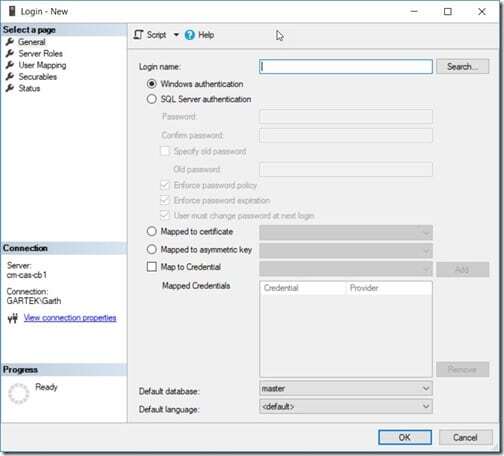
Task: Select Mapped to certificate radio button
Action: (x=152, y=231)
